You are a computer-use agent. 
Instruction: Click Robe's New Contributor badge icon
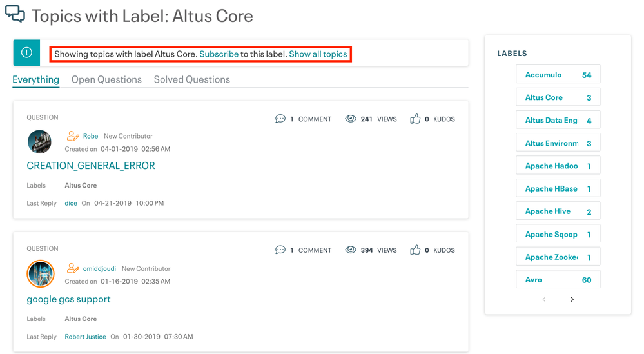73,136
